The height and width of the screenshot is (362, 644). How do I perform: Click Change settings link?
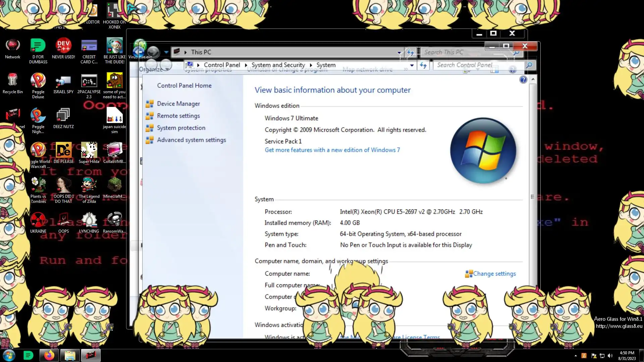click(494, 274)
